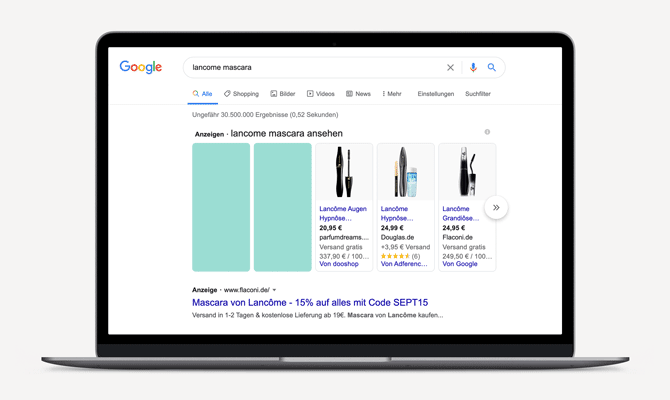The width and height of the screenshot is (670, 400).
Task: Click the Flaconi.de seller name
Action: [457, 238]
